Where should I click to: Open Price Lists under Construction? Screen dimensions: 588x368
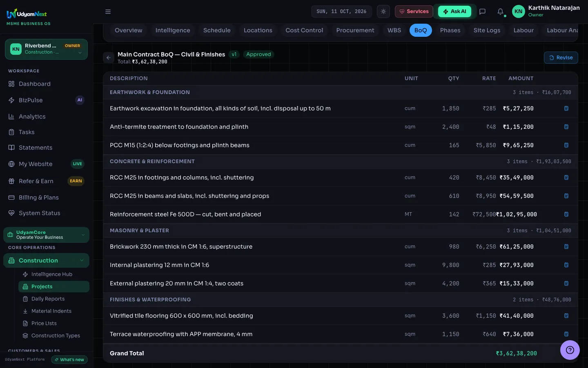tap(54, 323)
